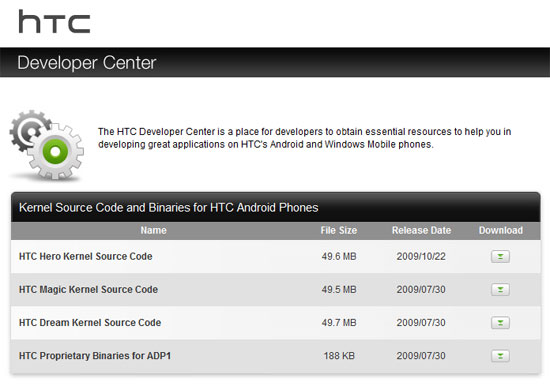Select the HTC Hero Kernel Source Code name

86,257
